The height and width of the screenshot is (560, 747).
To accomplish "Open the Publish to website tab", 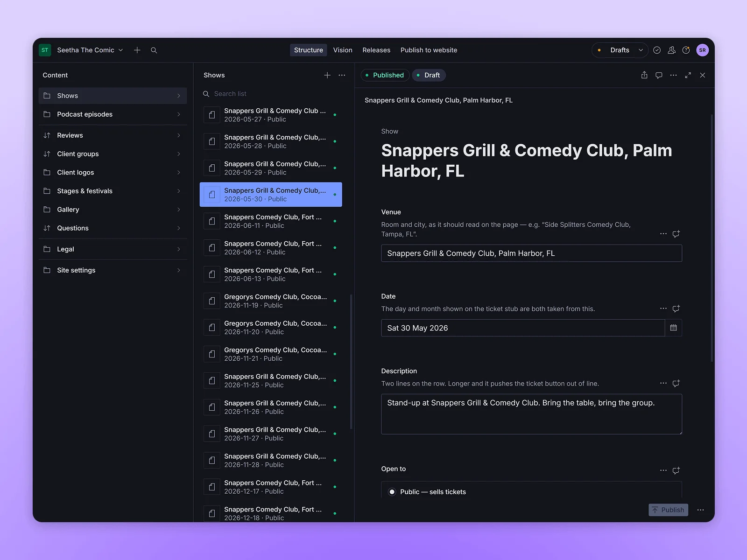I will [429, 50].
